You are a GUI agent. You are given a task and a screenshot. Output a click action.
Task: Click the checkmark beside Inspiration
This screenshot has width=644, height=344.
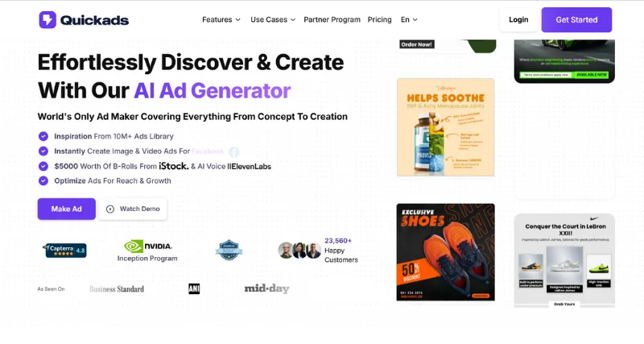(43, 136)
